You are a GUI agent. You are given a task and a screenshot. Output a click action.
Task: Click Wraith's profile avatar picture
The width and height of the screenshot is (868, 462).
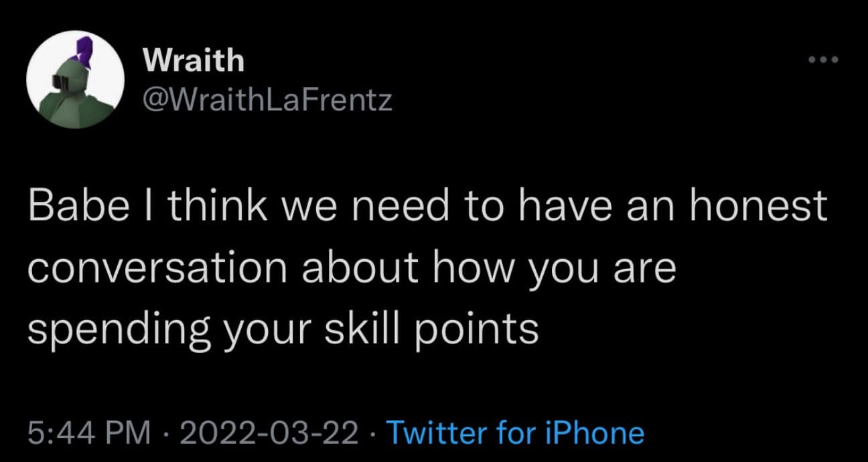point(75,79)
